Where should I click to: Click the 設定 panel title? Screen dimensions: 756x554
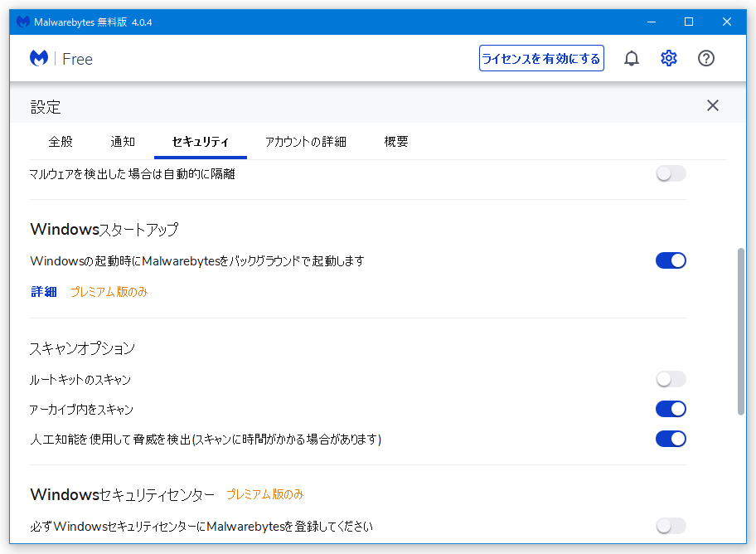pyautogui.click(x=46, y=107)
